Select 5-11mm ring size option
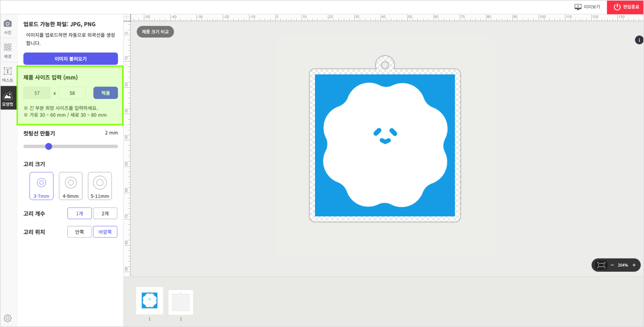644x327 pixels. pyautogui.click(x=100, y=186)
